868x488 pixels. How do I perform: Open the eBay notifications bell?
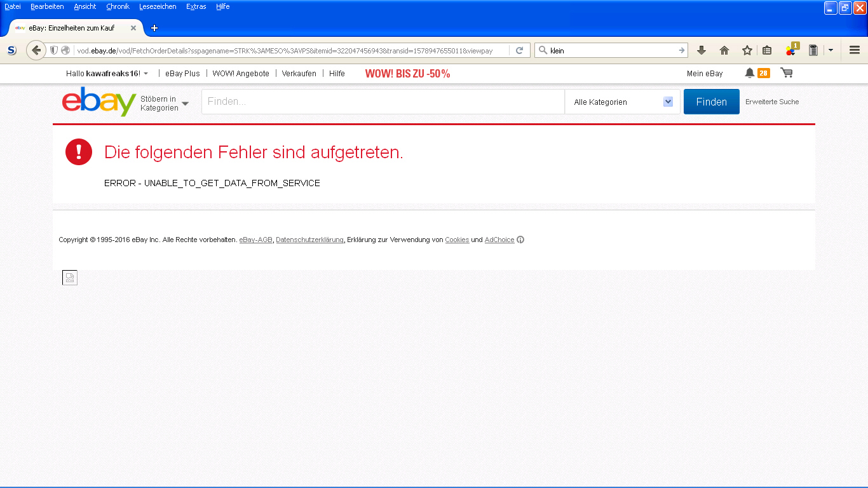750,73
